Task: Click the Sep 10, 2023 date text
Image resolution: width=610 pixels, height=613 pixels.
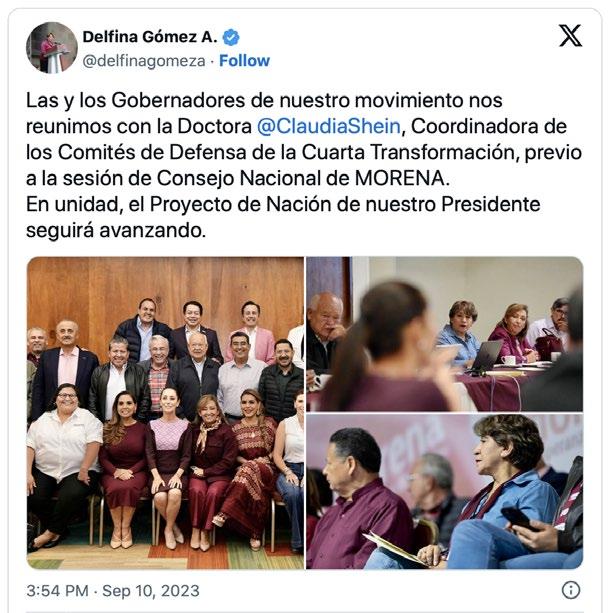Action: [151, 591]
